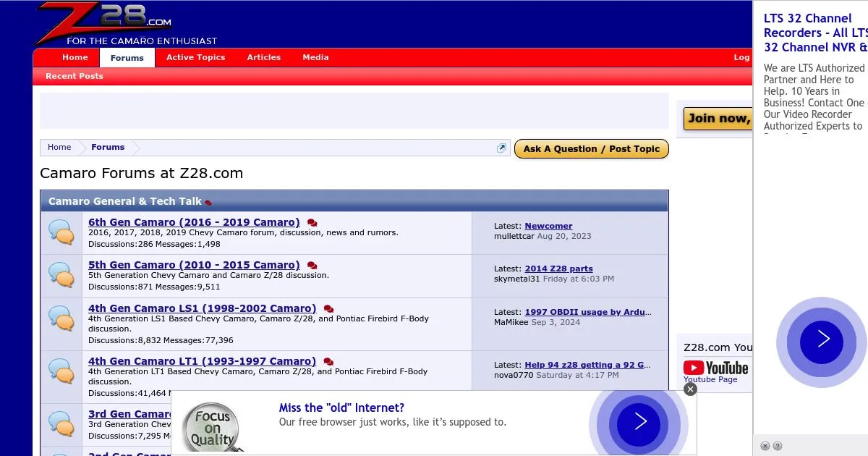The height and width of the screenshot is (456, 868).
Task: Open the Home tab in the navigation bar
Action: tap(75, 58)
